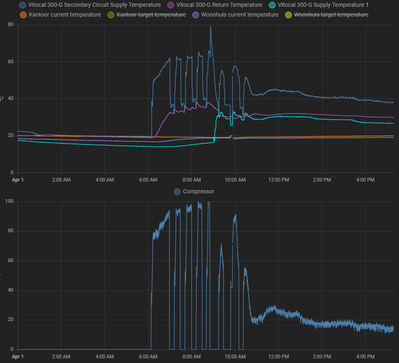Click the Vitocal 300-G Return Temperature label

point(219,5)
